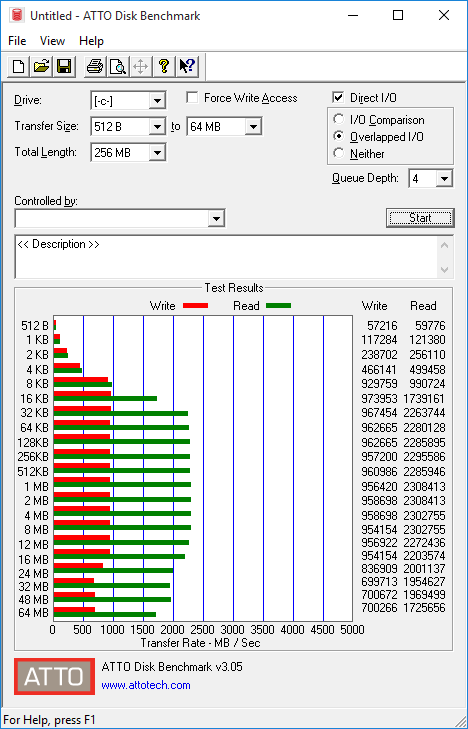This screenshot has width=468, height=729.
Task: Click the 5000 axis tick label
Action: coord(352,630)
